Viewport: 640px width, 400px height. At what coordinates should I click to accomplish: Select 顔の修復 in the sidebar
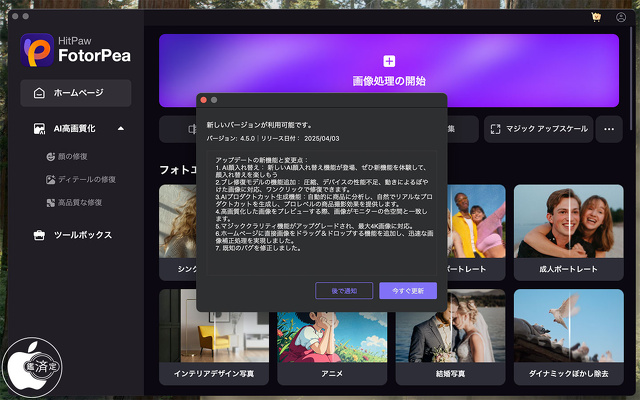click(67, 156)
